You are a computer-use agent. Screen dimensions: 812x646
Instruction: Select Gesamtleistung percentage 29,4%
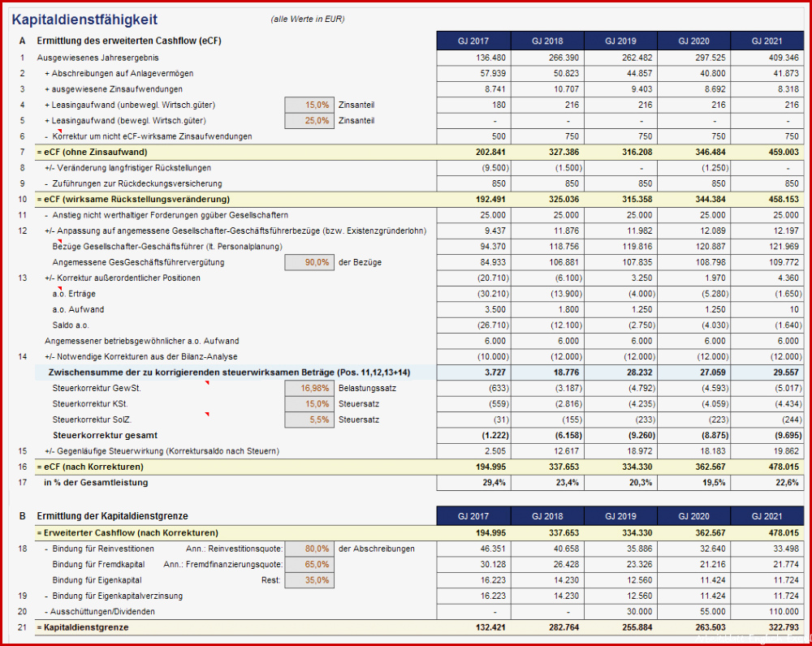click(473, 483)
